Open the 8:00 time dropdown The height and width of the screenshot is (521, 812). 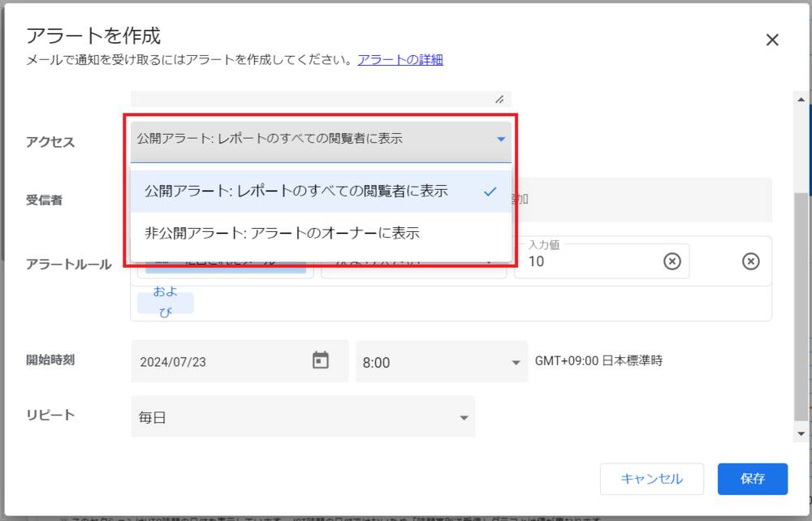[x=441, y=362]
